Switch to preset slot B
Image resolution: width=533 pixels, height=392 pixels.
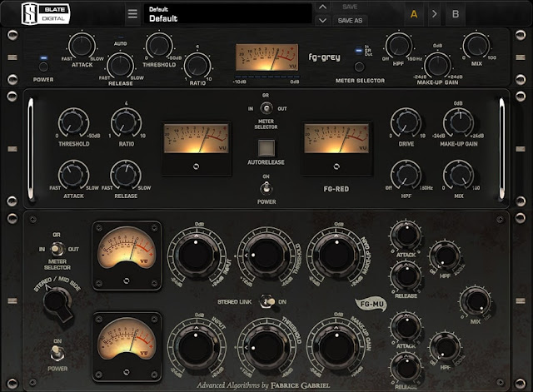coord(455,14)
